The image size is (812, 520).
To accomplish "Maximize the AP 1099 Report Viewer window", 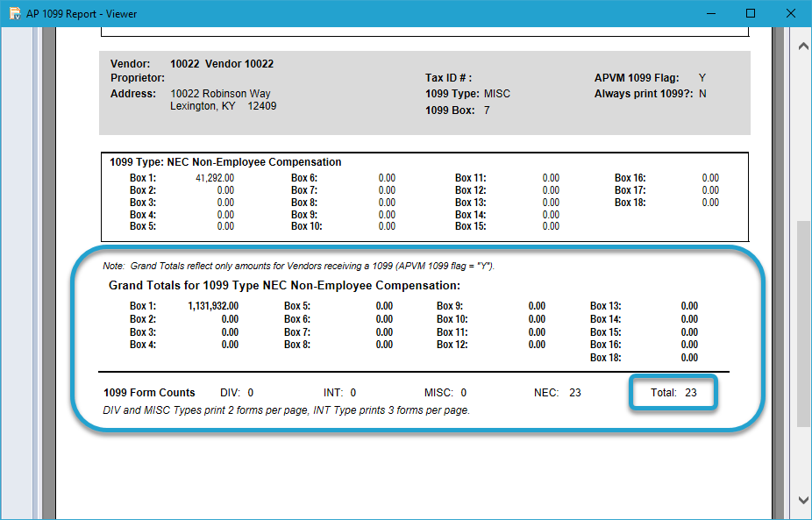I will (x=751, y=13).
